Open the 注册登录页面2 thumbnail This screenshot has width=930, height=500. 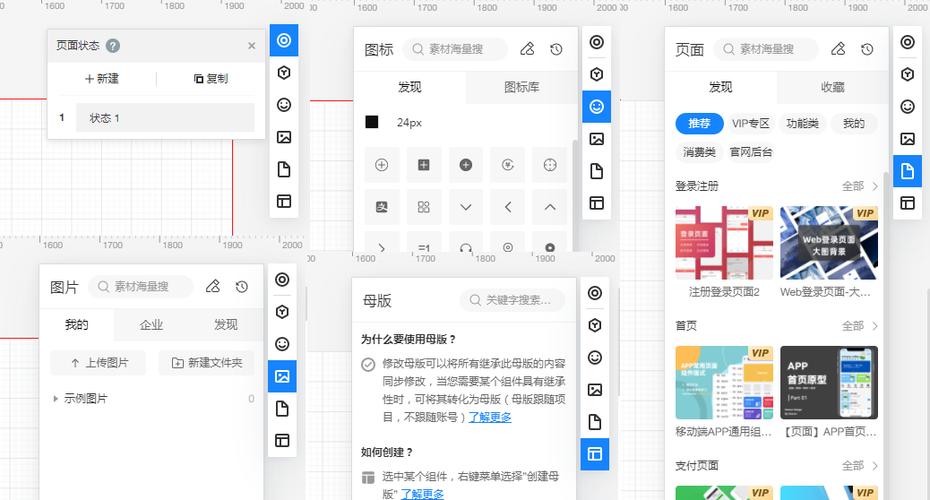click(x=724, y=243)
